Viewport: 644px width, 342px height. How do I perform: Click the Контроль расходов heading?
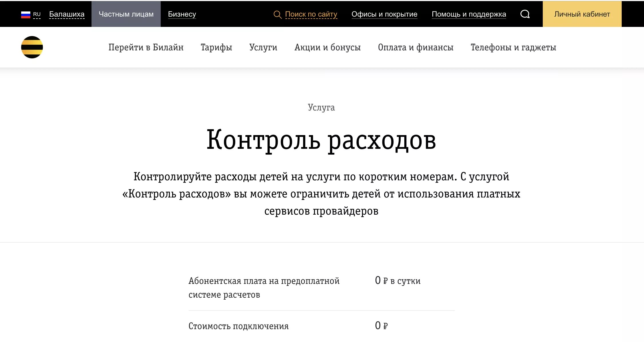pos(321,140)
